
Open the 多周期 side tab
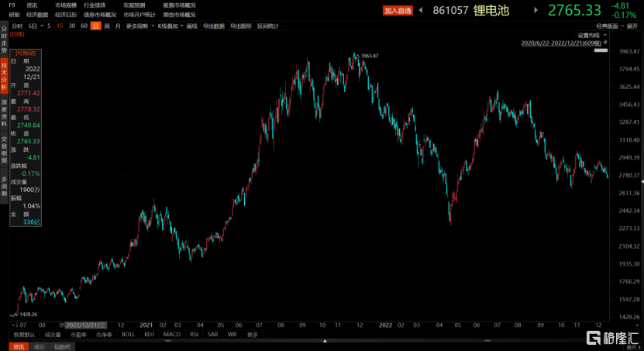(4, 187)
